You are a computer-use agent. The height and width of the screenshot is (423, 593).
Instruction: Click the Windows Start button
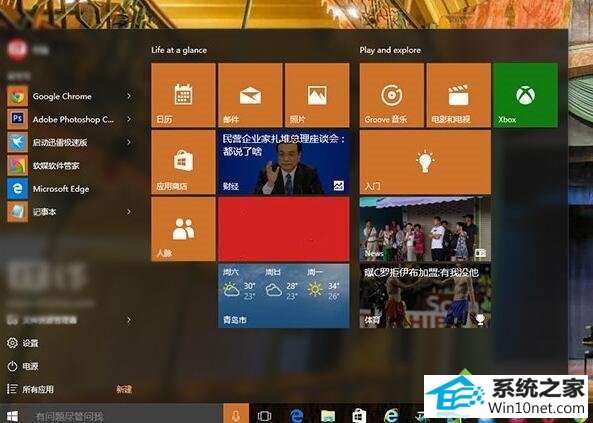pyautogui.click(x=12, y=416)
